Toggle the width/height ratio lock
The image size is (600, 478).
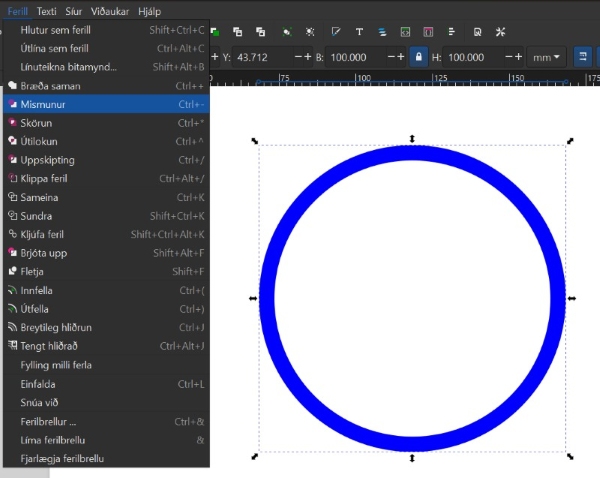[419, 58]
